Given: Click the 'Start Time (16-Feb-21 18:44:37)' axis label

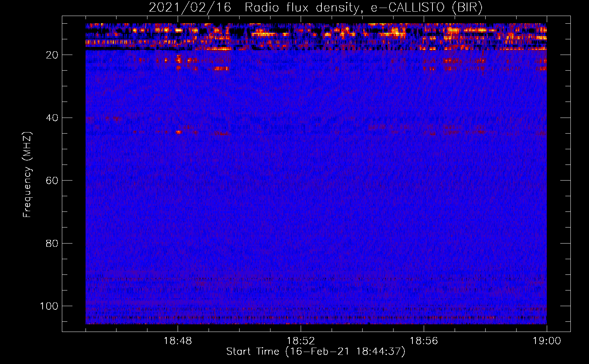Looking at the screenshot, I should [x=316, y=352].
